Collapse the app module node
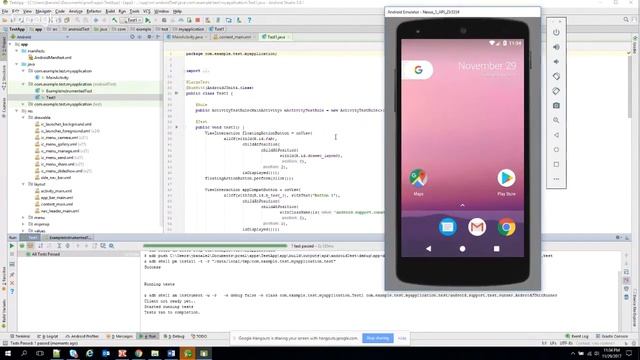The height and width of the screenshot is (360, 640). (10, 44)
